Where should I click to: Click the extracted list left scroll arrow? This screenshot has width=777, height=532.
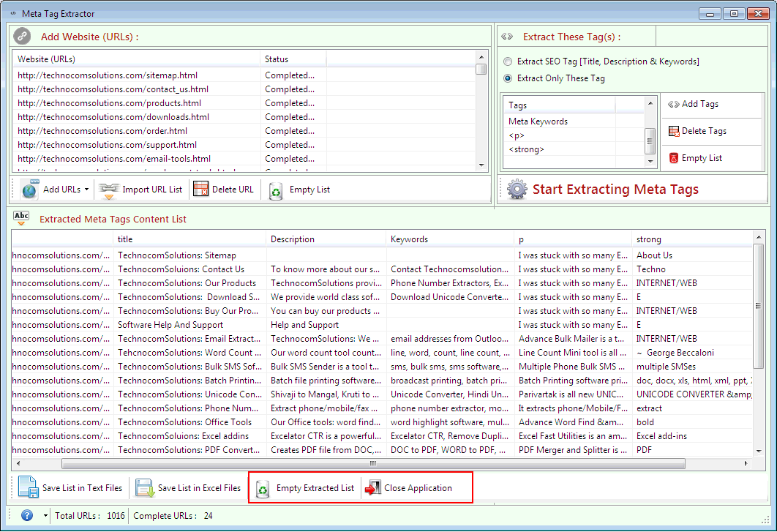tap(18, 463)
